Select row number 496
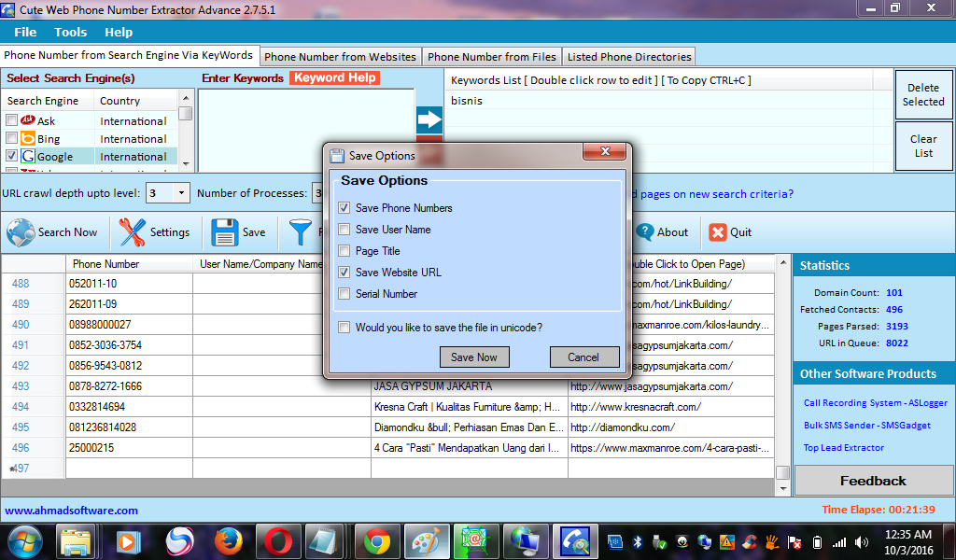 pyautogui.click(x=33, y=447)
